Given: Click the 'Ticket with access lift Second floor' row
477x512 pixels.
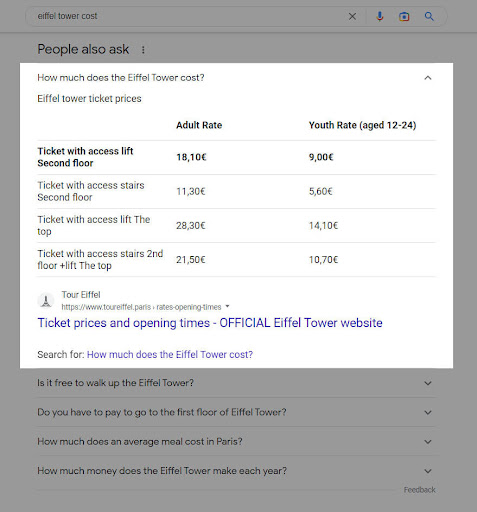Looking at the screenshot, I should pos(236,157).
